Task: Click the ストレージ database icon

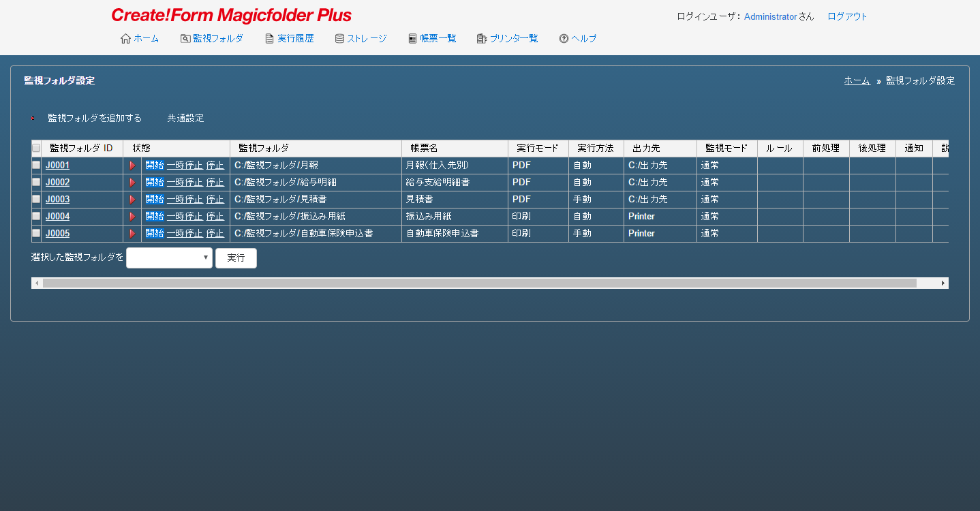Action: tap(339, 39)
